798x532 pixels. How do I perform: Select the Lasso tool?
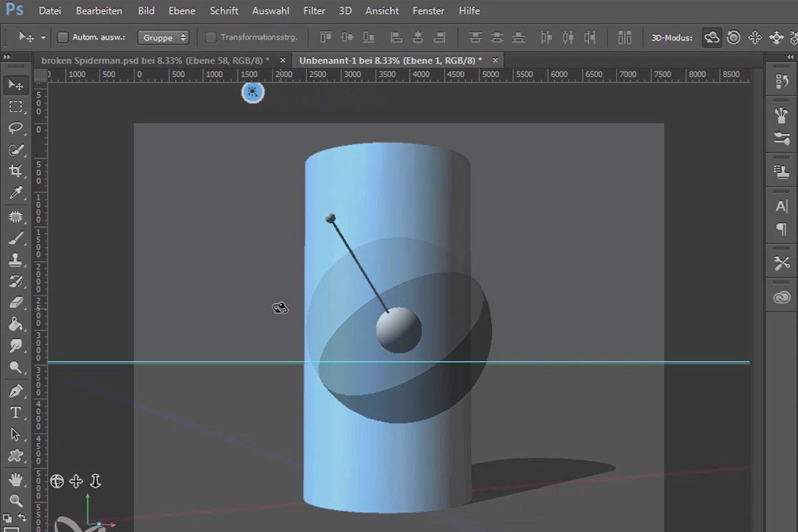click(x=16, y=128)
